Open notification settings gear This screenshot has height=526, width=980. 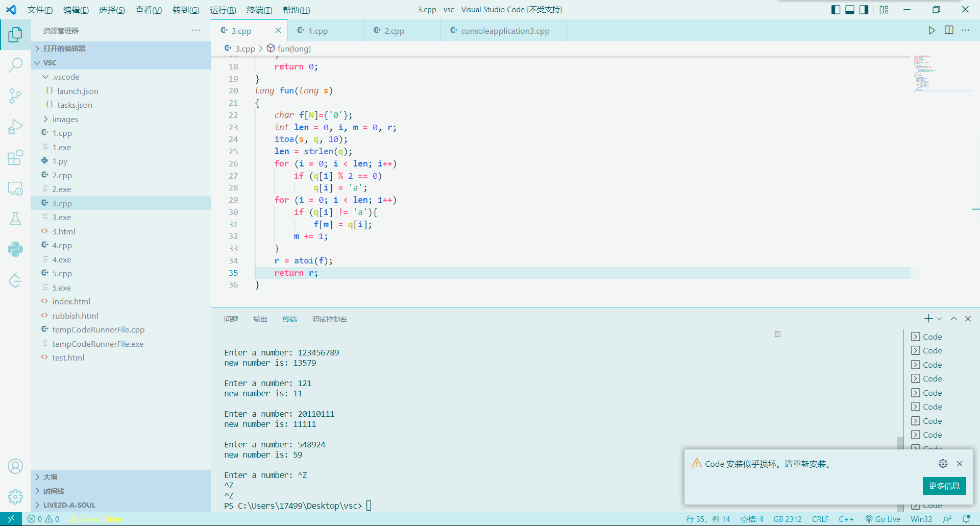[943, 464]
